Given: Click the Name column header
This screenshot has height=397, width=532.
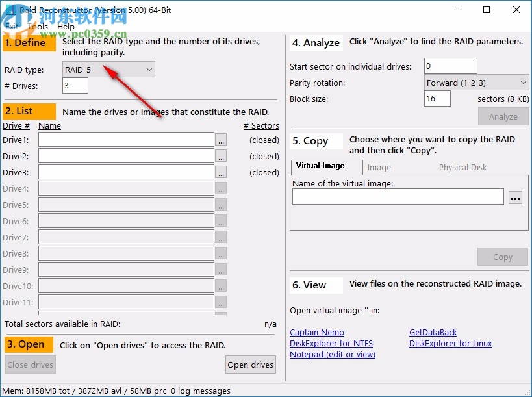Looking at the screenshot, I should pyautogui.click(x=49, y=126).
